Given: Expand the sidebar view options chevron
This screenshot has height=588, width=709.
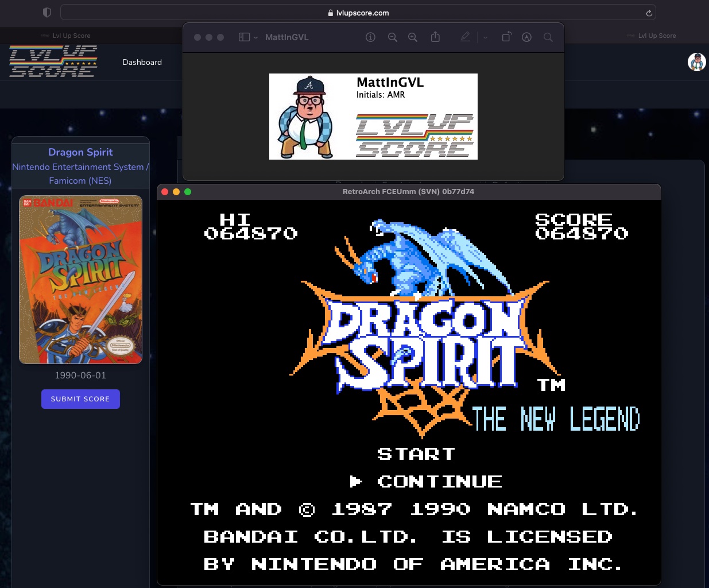Looking at the screenshot, I should pos(256,37).
